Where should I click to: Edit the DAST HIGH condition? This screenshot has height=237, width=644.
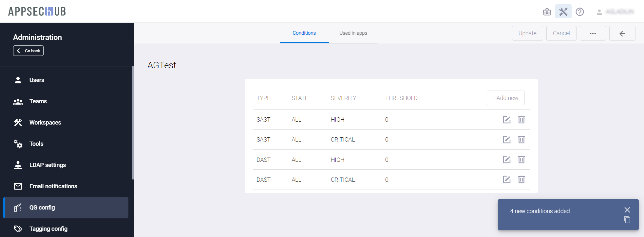506,160
